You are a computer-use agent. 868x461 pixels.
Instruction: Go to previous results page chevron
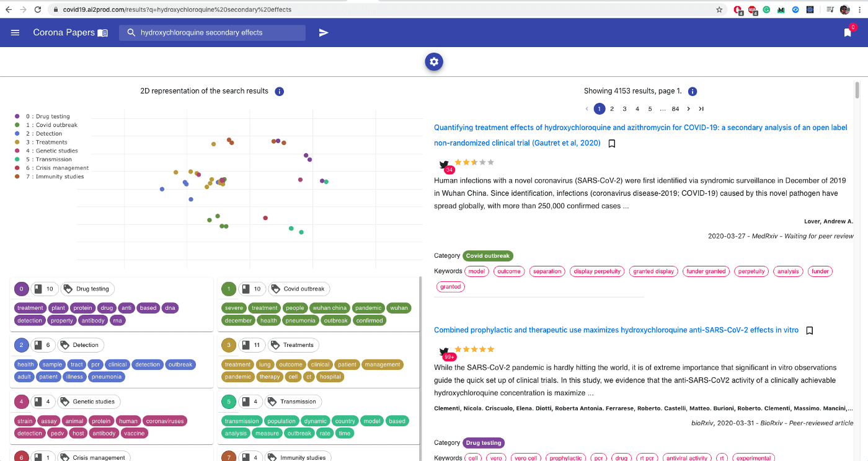click(587, 109)
